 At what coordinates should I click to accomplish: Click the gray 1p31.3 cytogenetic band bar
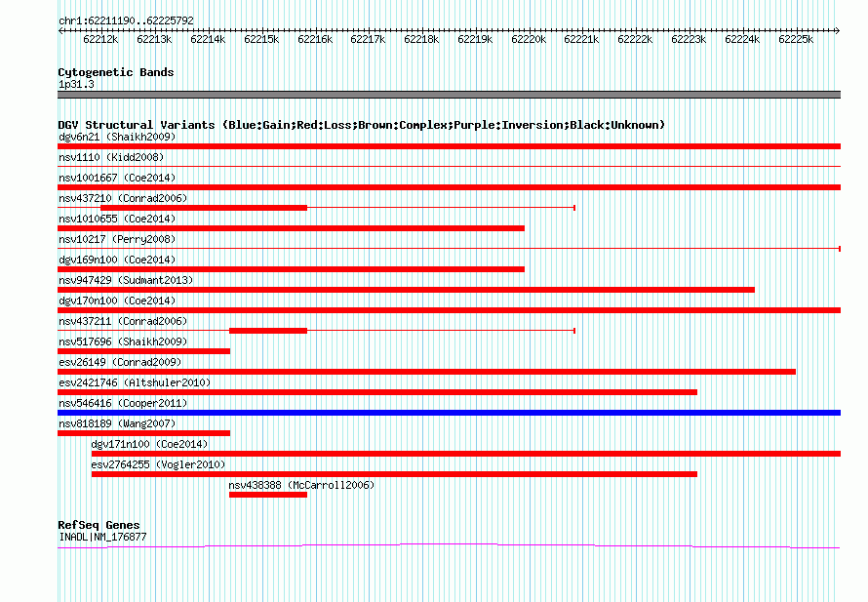click(x=449, y=95)
